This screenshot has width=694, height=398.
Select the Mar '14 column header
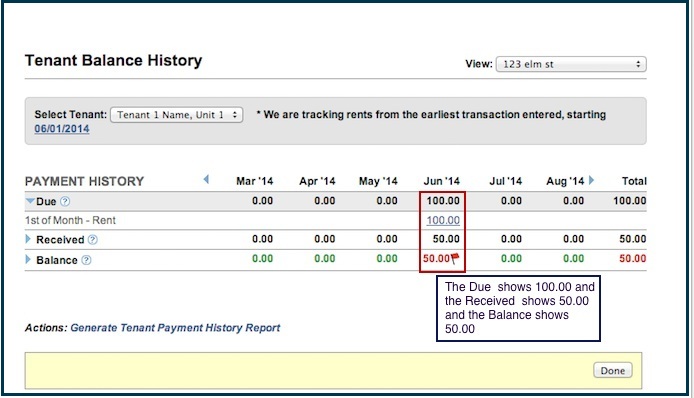[x=254, y=181]
